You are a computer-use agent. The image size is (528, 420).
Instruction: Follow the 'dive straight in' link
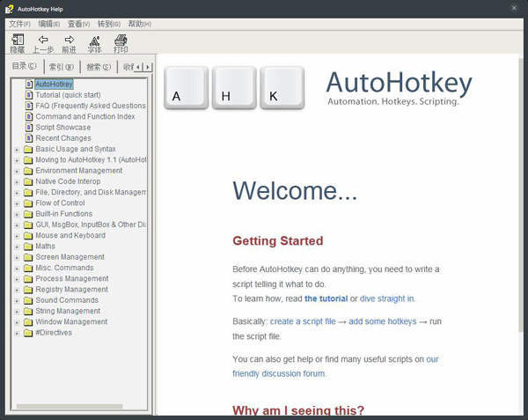387,298
